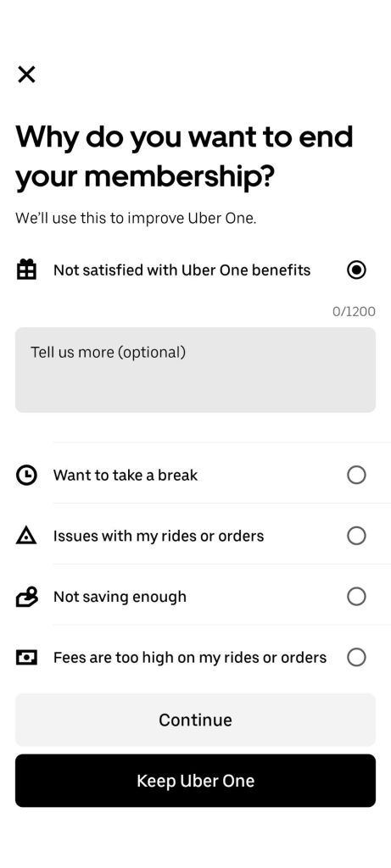Tap the Continue button
This screenshot has width=391, height=868.
(x=195, y=720)
